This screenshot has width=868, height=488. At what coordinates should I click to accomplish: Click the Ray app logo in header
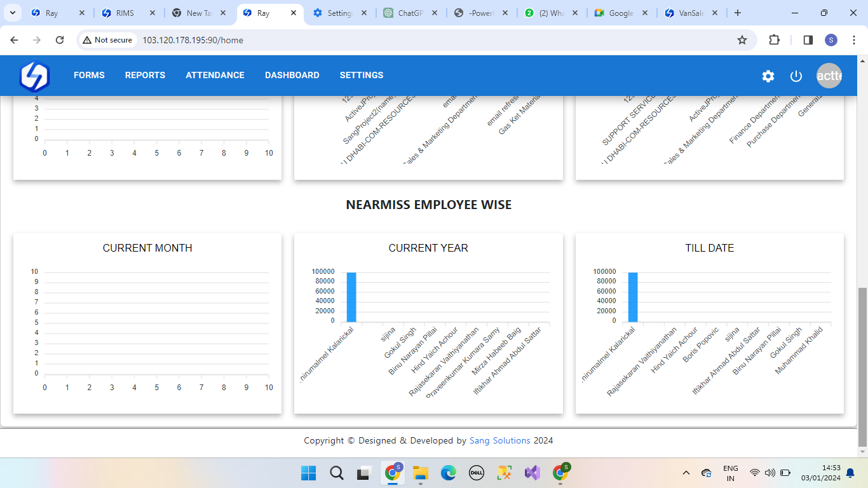[x=34, y=76]
